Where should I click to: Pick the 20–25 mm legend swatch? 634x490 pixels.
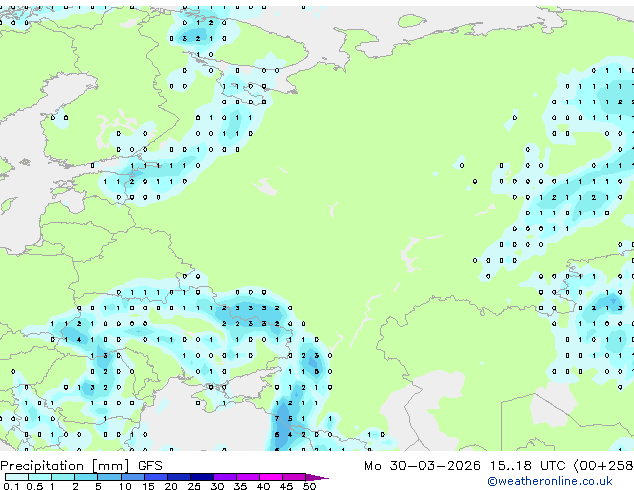178,477
